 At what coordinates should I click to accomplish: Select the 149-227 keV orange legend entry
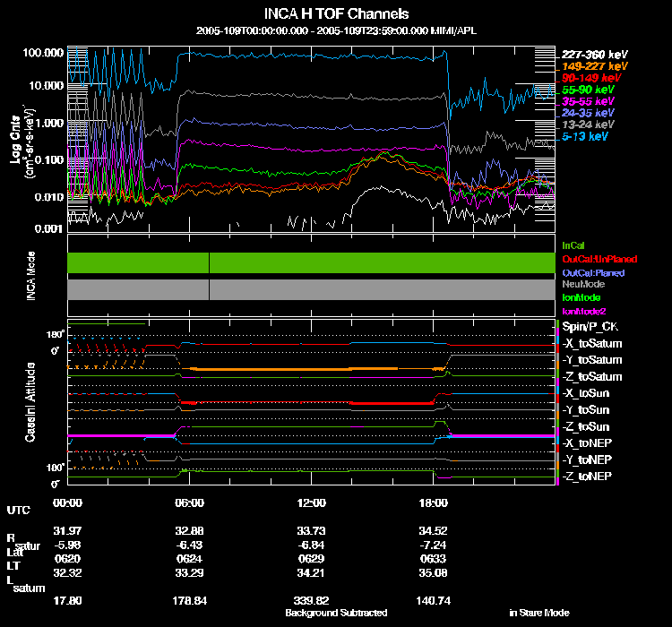tap(594, 66)
